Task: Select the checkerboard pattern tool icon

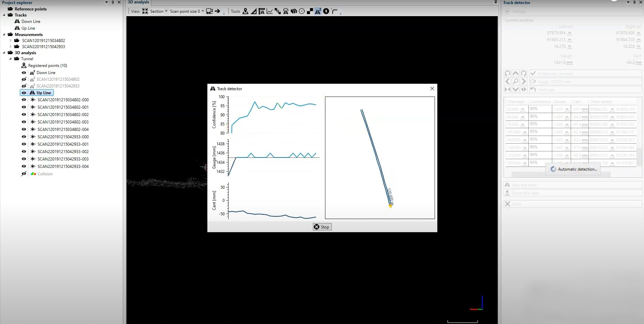Action: [x=310, y=11]
